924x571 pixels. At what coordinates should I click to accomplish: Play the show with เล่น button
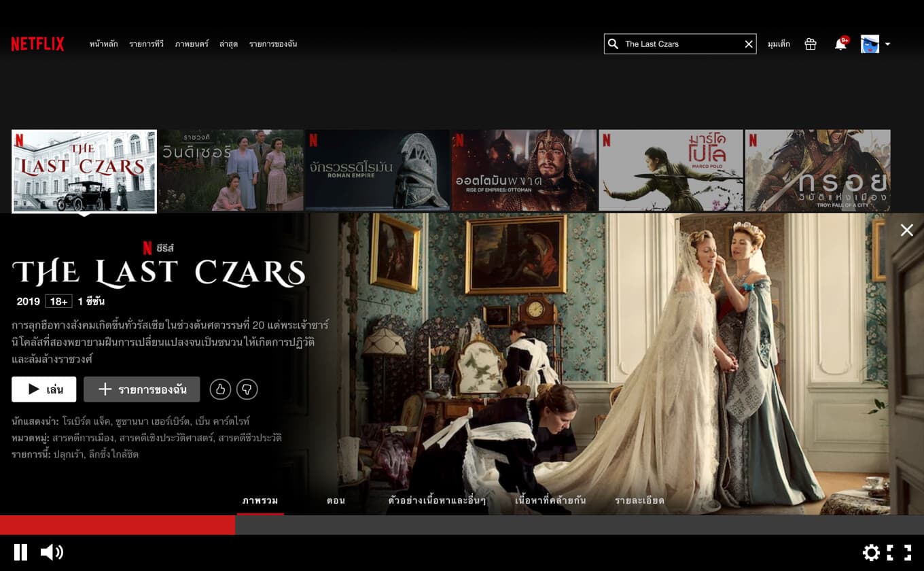pyautogui.click(x=44, y=390)
